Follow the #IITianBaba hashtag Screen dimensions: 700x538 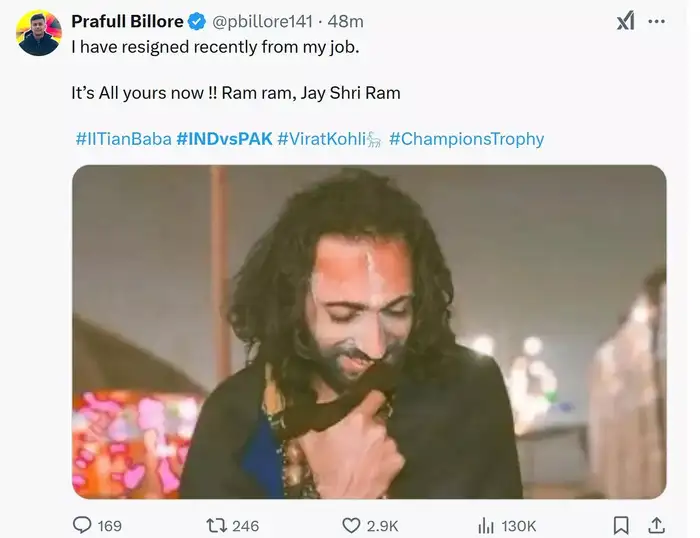(x=124, y=139)
